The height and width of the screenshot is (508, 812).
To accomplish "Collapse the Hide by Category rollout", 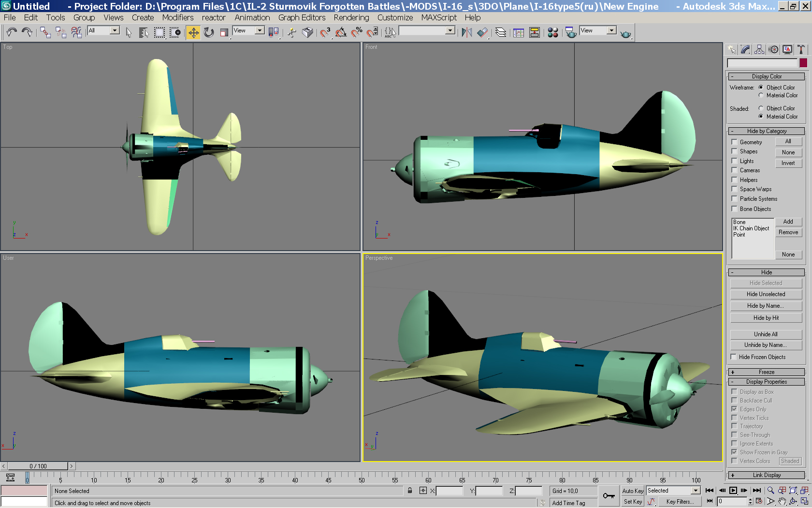I will [x=766, y=131].
